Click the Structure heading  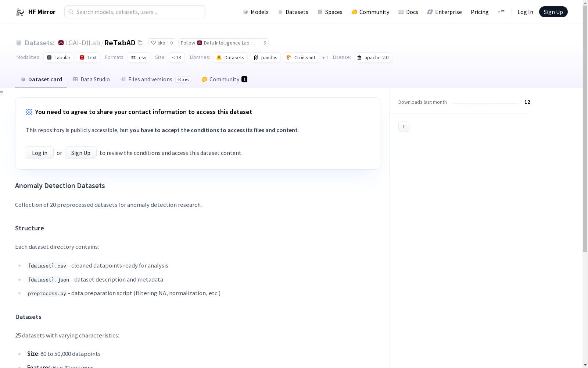click(x=29, y=228)
